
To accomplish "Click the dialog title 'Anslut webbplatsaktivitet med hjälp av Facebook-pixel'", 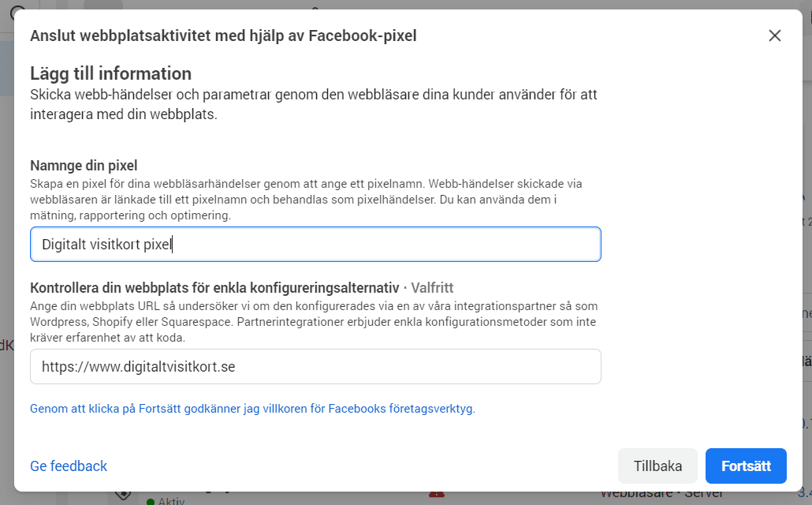I will coord(223,36).
